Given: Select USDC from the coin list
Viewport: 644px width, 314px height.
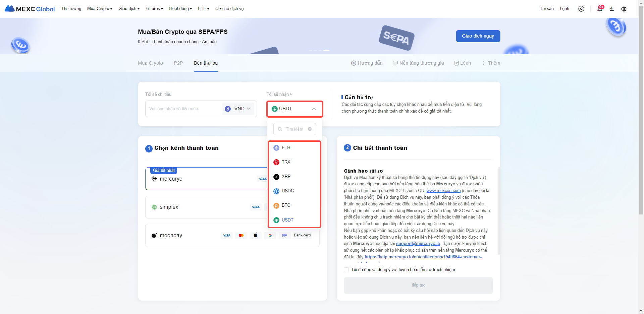Looking at the screenshot, I should pos(287,191).
